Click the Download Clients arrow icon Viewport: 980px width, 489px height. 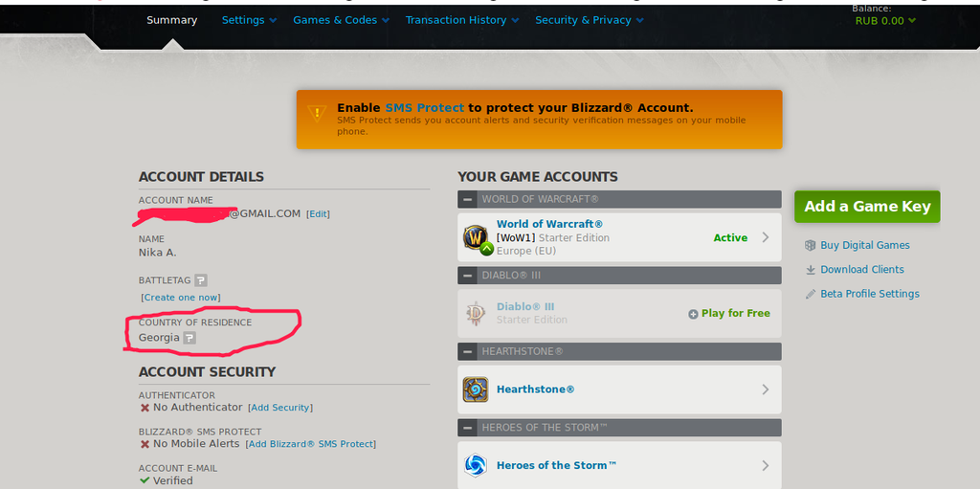point(811,270)
